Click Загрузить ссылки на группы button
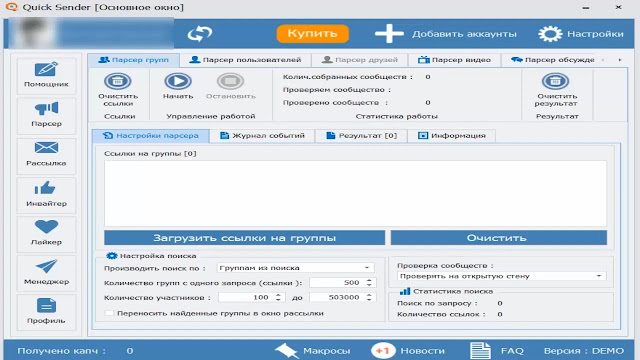 244,238
